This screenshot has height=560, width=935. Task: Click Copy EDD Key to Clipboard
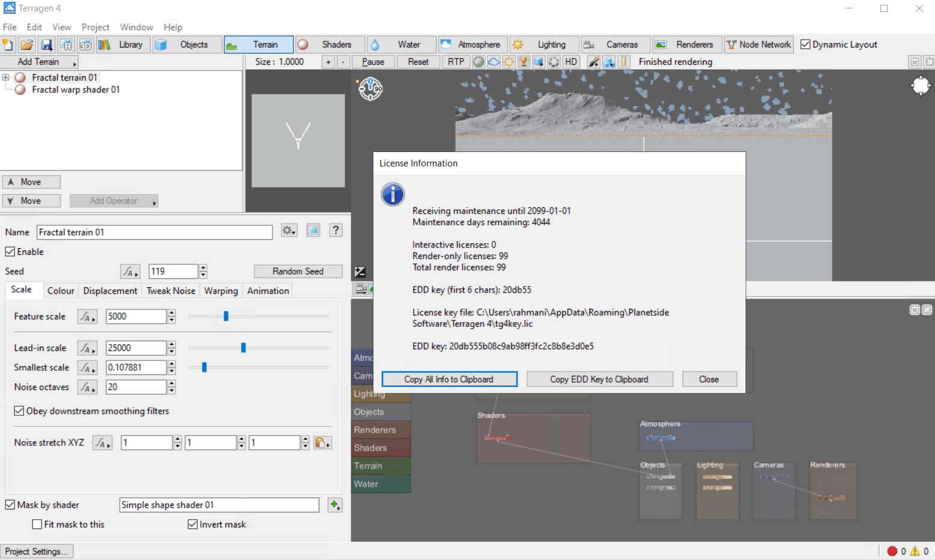[x=599, y=379]
